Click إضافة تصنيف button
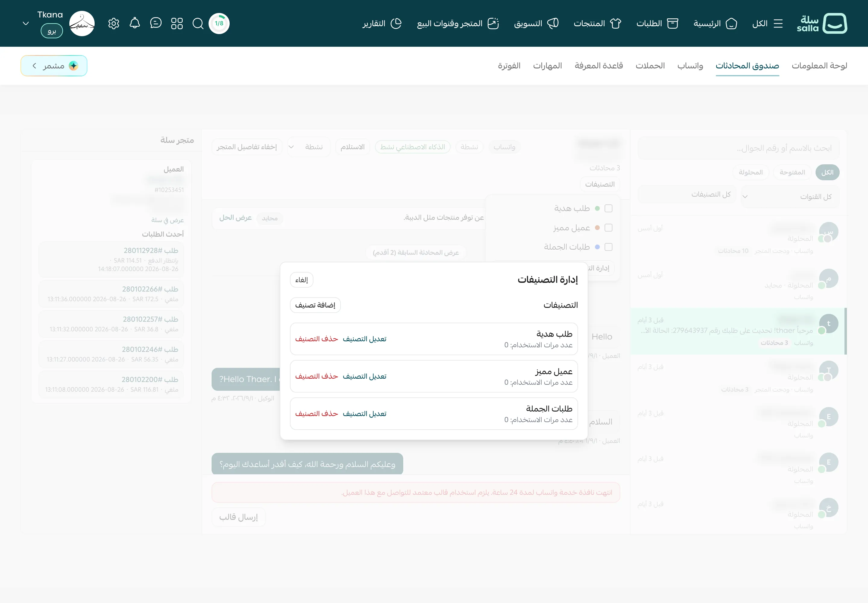Screen dimensions: 868x603 (x=315, y=305)
